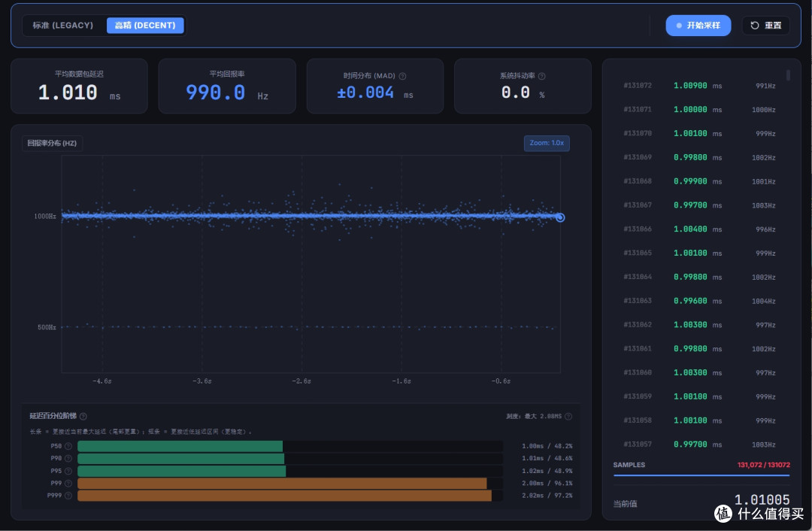The width and height of the screenshot is (812, 531).
Task: Click the help icon beside P50 label
Action: click(x=68, y=446)
